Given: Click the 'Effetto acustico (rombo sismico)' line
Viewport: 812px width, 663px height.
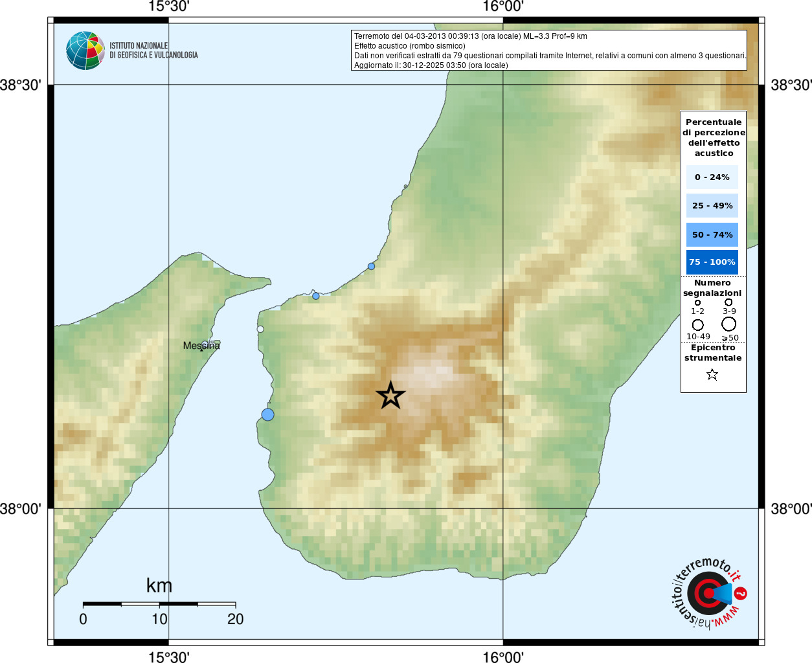Looking at the screenshot, I should (x=410, y=46).
